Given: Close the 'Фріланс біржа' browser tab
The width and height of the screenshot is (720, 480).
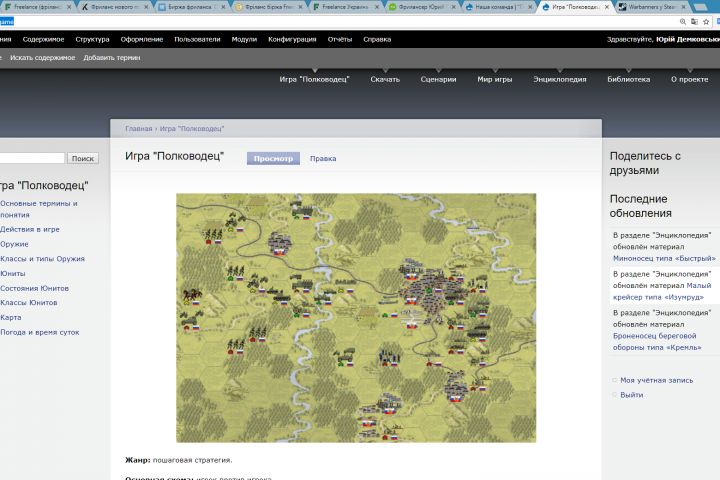Looking at the screenshot, I should 300,7.
